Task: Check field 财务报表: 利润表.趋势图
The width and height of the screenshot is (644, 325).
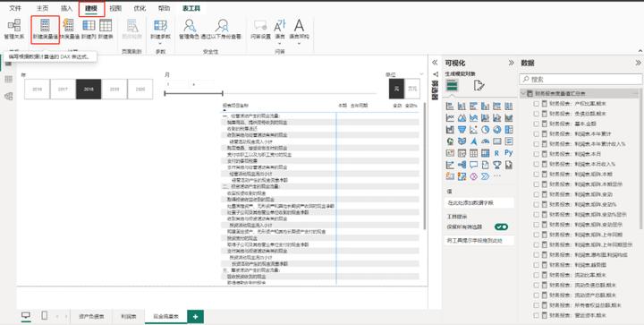Action: point(537,265)
